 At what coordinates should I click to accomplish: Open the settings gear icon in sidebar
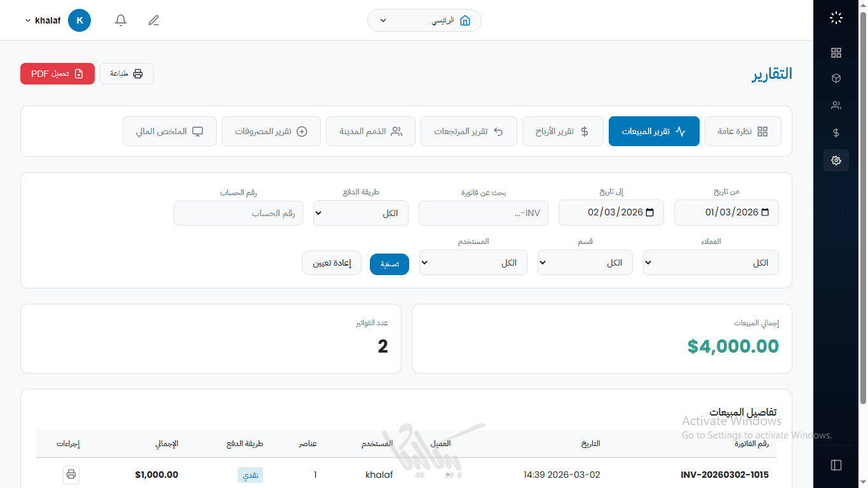pyautogui.click(x=836, y=160)
